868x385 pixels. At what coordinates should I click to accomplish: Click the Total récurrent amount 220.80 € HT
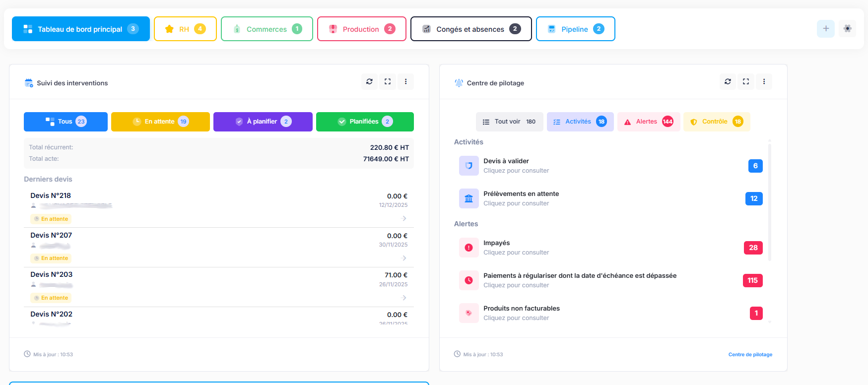click(x=390, y=147)
